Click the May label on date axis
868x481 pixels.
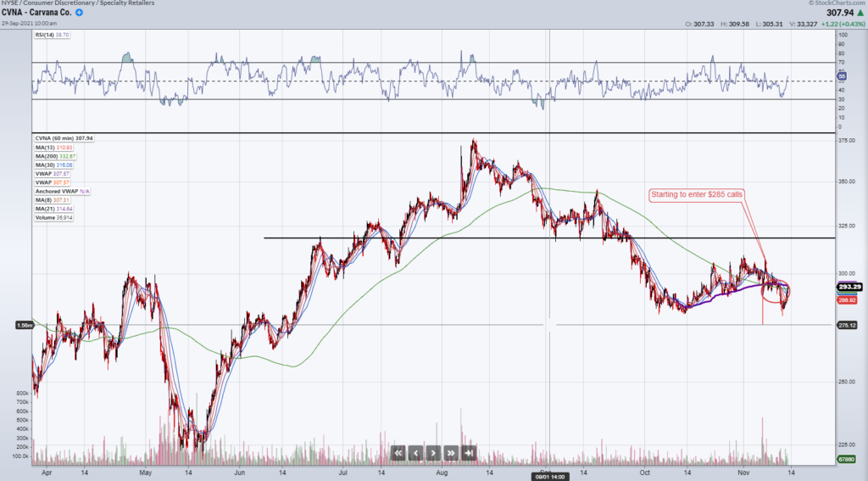pyautogui.click(x=146, y=473)
